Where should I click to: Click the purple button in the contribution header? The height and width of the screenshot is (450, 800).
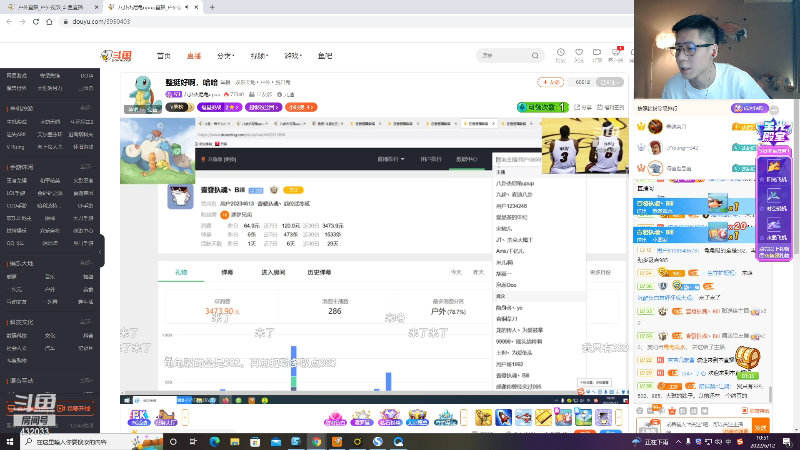[749, 108]
